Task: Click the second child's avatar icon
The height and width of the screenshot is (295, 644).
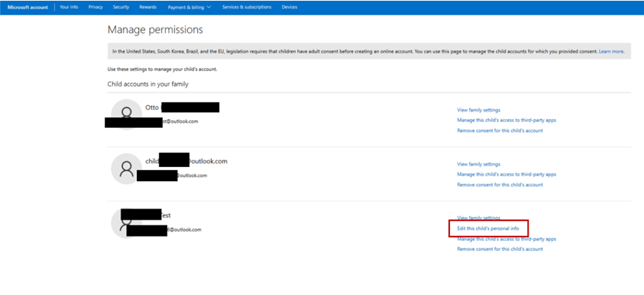Action: (x=127, y=169)
